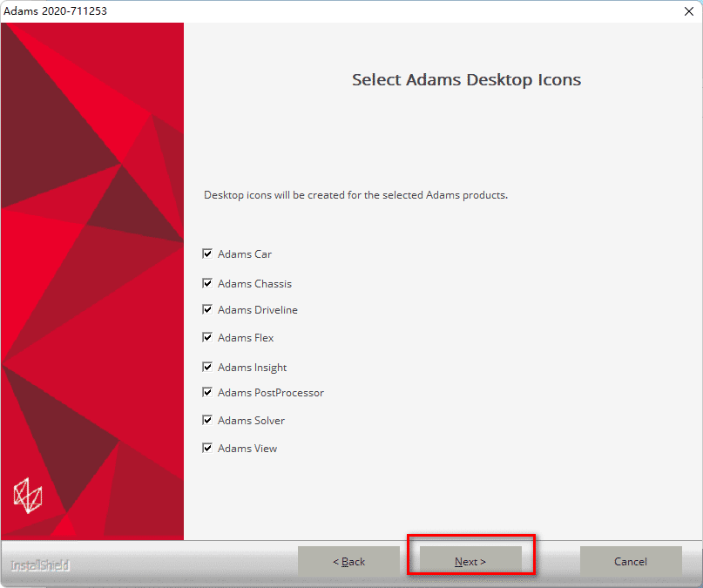Toggle the Adams Insight checkbox
This screenshot has height=588, width=703.
tap(207, 367)
